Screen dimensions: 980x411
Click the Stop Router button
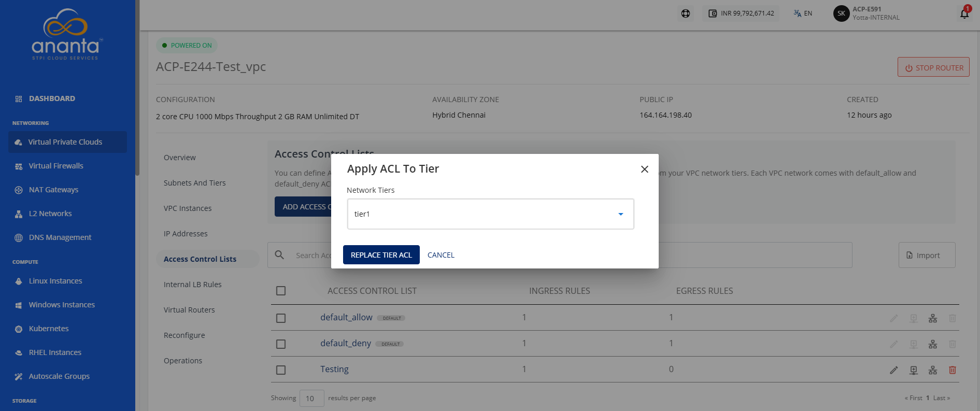[x=933, y=67]
